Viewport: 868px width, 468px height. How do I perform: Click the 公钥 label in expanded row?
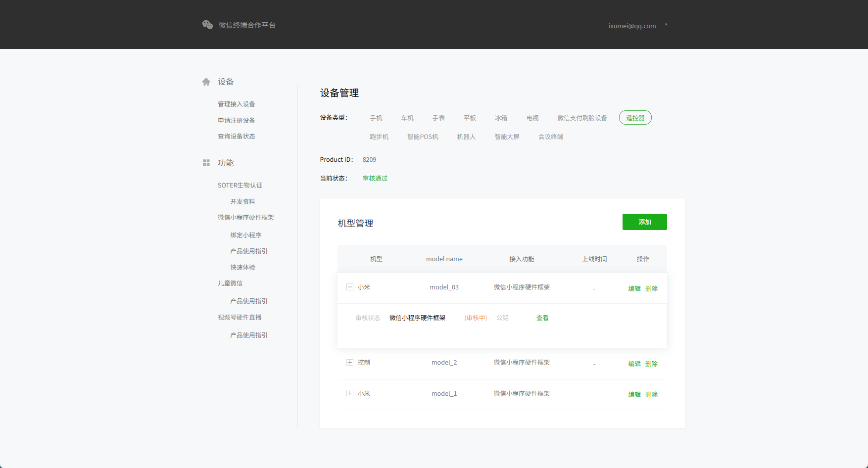click(502, 318)
